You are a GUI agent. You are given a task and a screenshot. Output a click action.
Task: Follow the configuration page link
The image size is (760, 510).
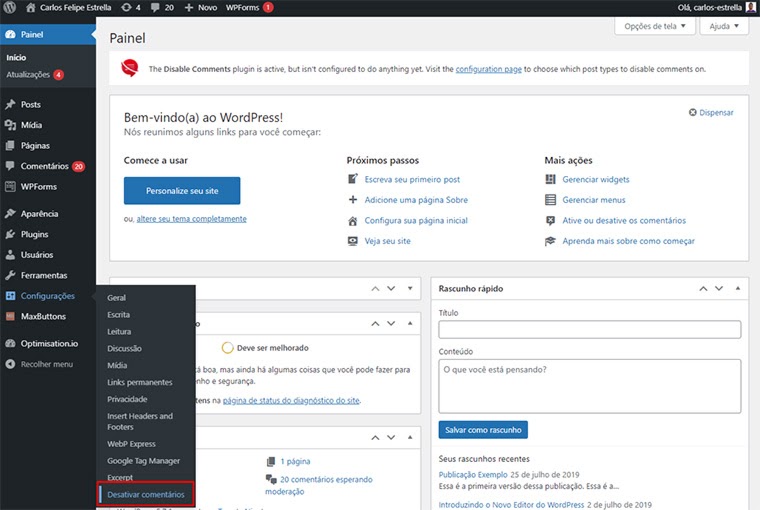click(489, 69)
